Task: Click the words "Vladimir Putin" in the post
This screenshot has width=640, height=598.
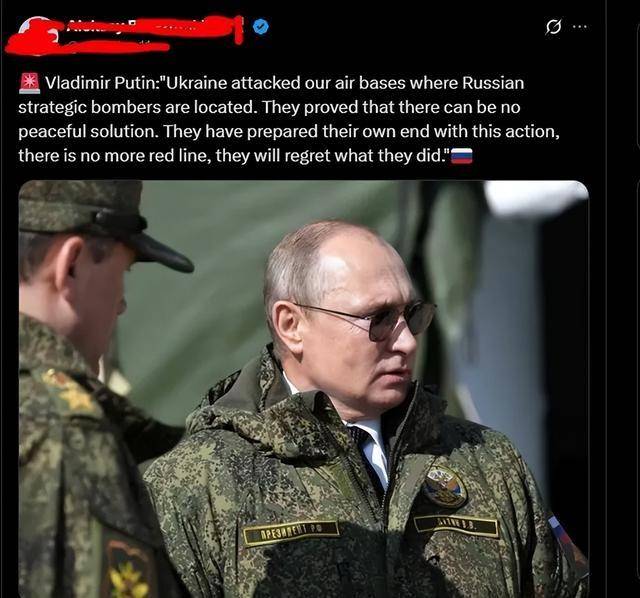Action: point(100,83)
